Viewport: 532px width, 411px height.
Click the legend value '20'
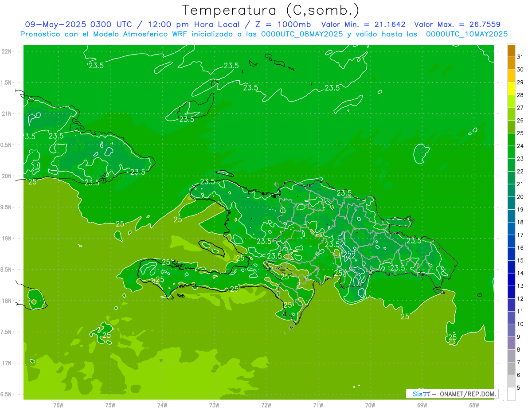point(520,196)
